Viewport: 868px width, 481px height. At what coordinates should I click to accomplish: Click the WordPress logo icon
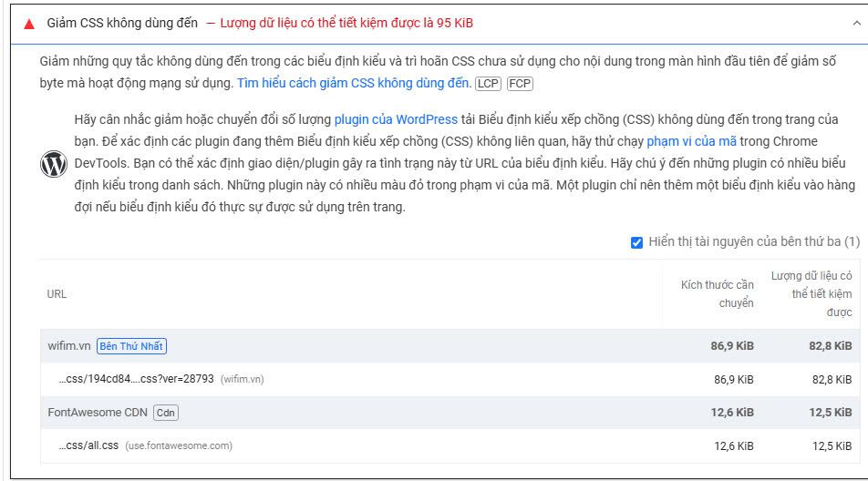click(54, 164)
